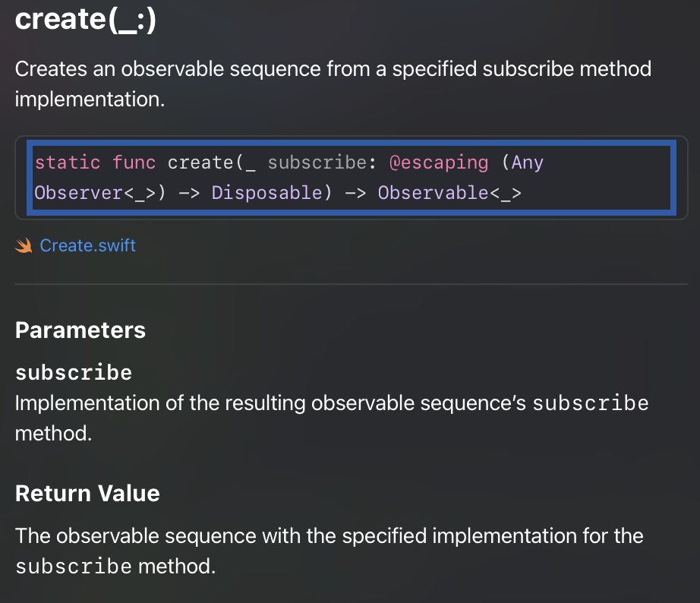Click the create function name in declaration
This screenshot has height=603, width=700.
[x=200, y=163]
